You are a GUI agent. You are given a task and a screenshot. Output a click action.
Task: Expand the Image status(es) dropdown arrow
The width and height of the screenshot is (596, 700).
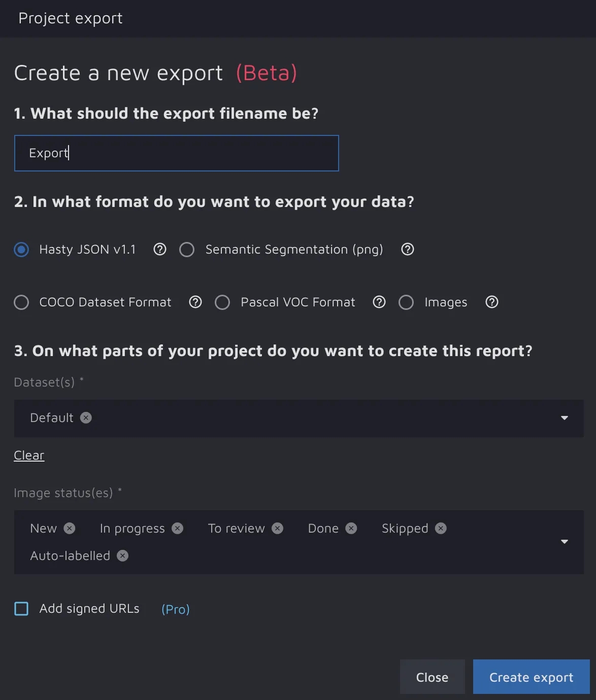tap(564, 542)
